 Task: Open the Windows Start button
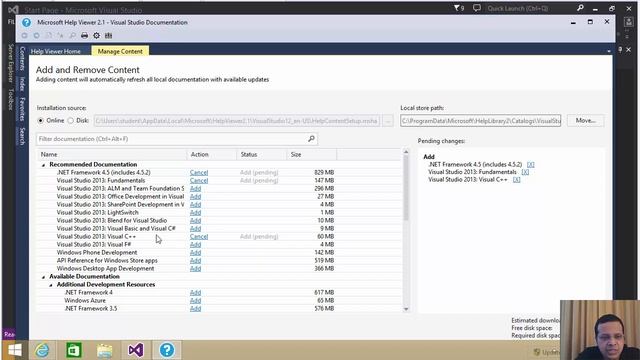tap(15, 350)
